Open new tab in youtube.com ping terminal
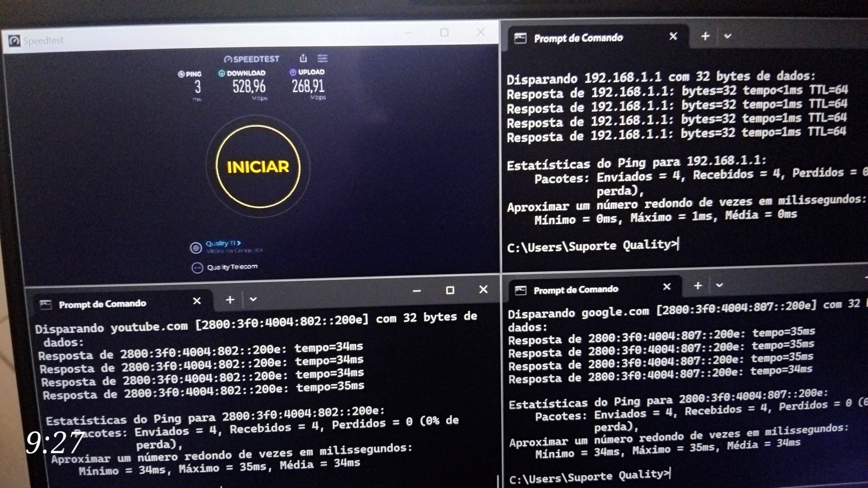Image resolution: width=868 pixels, height=488 pixels. tap(230, 300)
